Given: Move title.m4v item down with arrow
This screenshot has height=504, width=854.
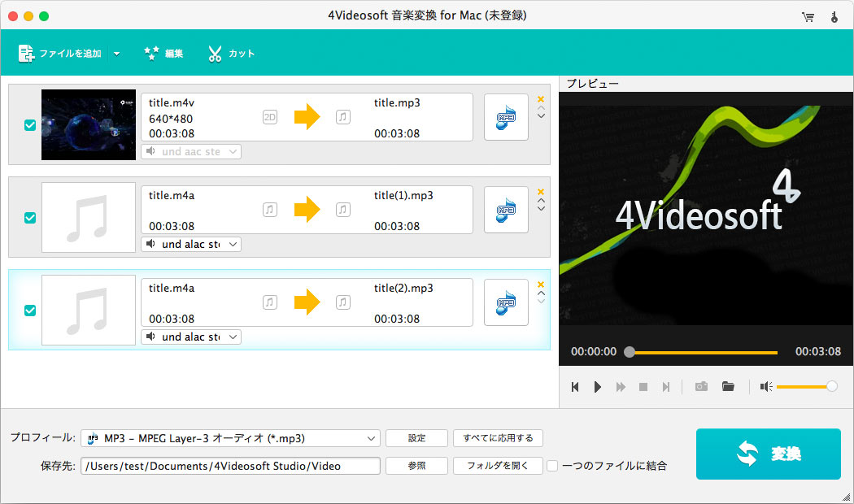Looking at the screenshot, I should tap(541, 116).
